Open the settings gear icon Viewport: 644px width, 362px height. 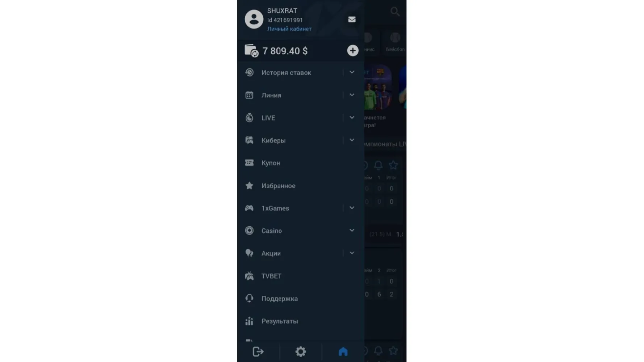(x=300, y=352)
